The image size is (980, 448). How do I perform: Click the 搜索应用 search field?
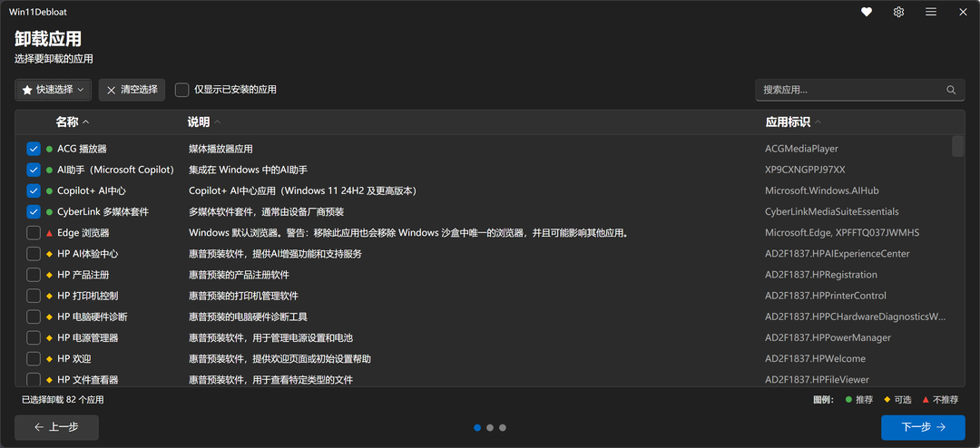(860, 90)
